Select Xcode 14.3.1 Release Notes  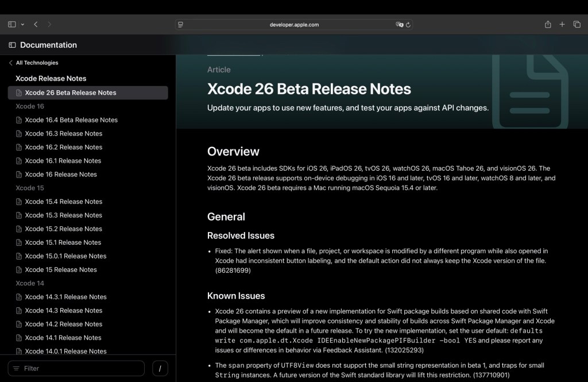pos(65,297)
